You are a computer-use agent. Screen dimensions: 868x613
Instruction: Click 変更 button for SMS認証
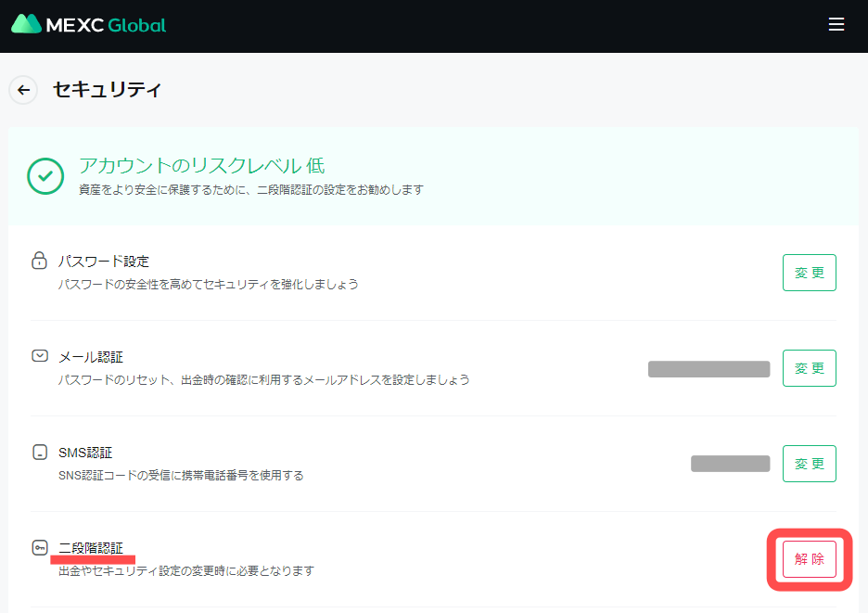(810, 464)
